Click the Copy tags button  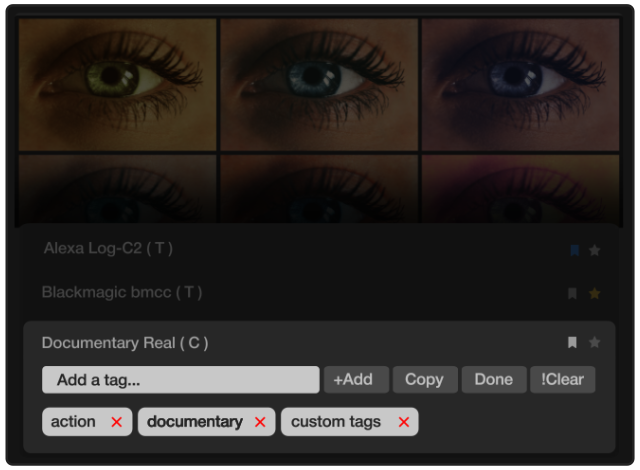click(424, 380)
